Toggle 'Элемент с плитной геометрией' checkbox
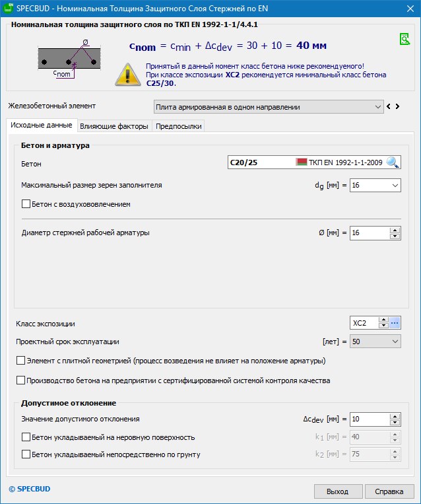 pos(20,361)
